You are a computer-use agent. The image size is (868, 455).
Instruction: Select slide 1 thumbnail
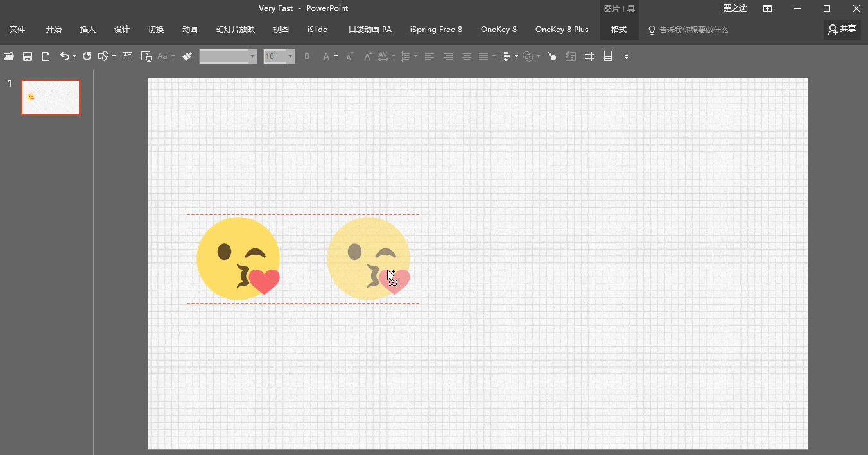coord(50,98)
